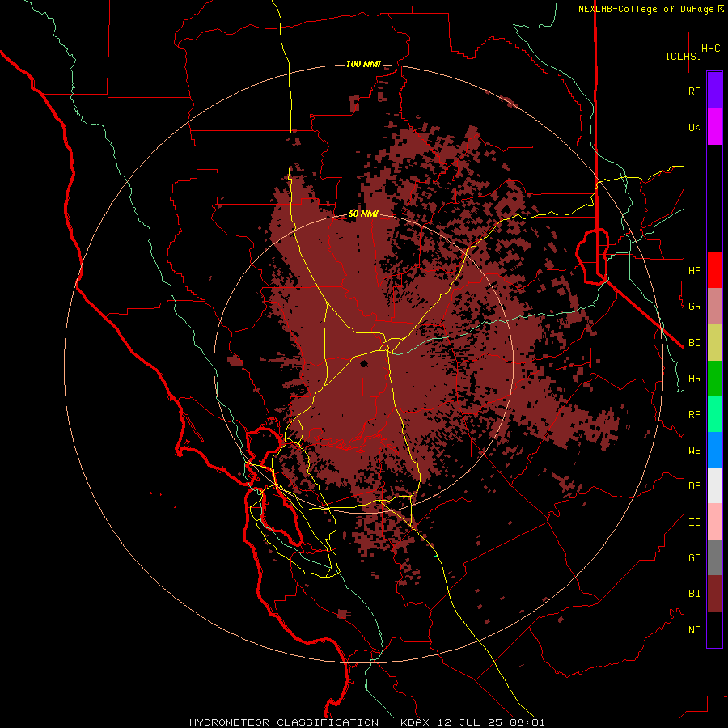Click the [CLAS] units label
This screenshot has width=728, height=728.
click(x=684, y=56)
